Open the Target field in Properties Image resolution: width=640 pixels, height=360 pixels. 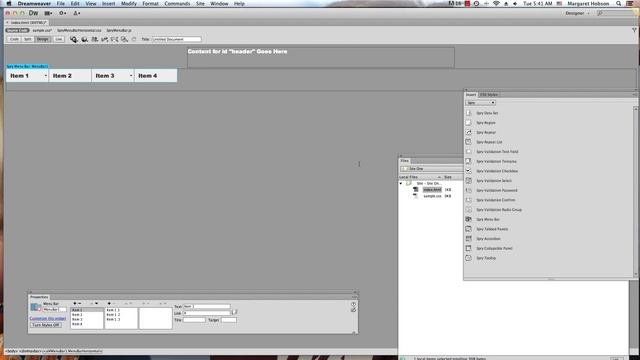[x=229, y=320]
